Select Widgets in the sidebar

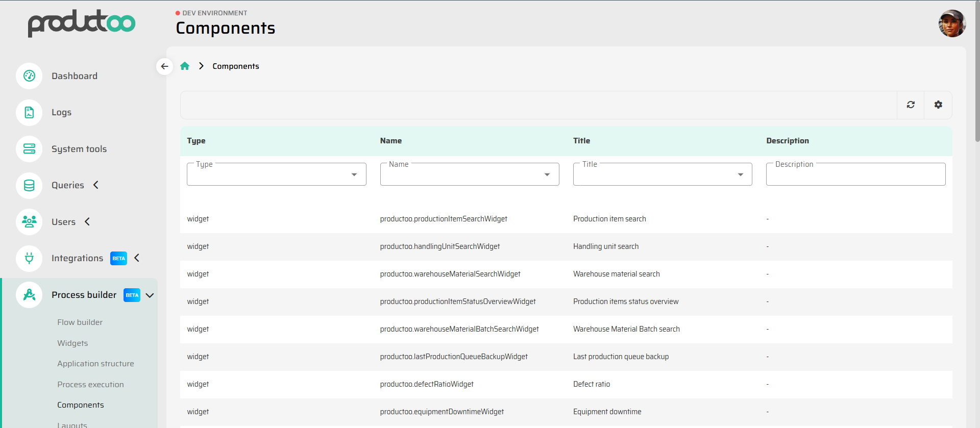(x=72, y=343)
